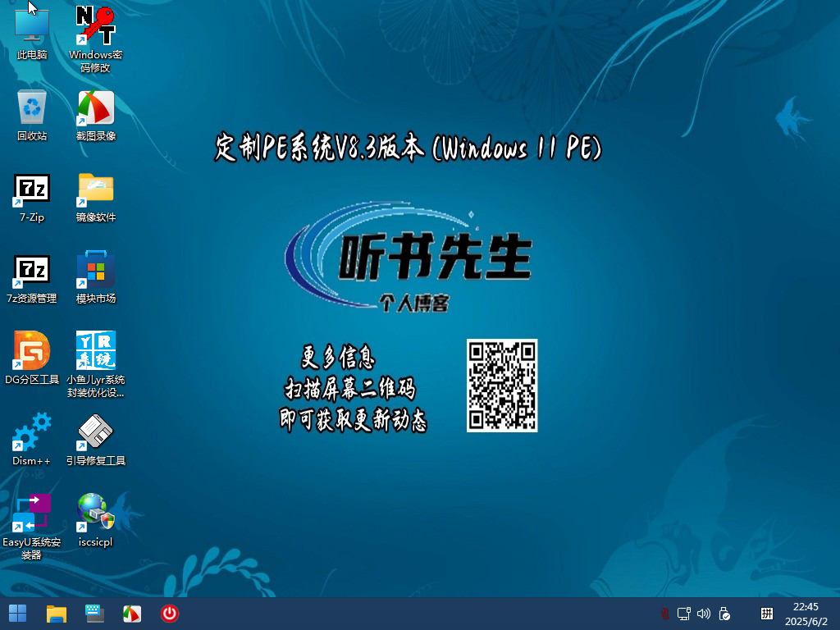
Task: Select the 此电脑 desktop icon
Action: pos(32,32)
